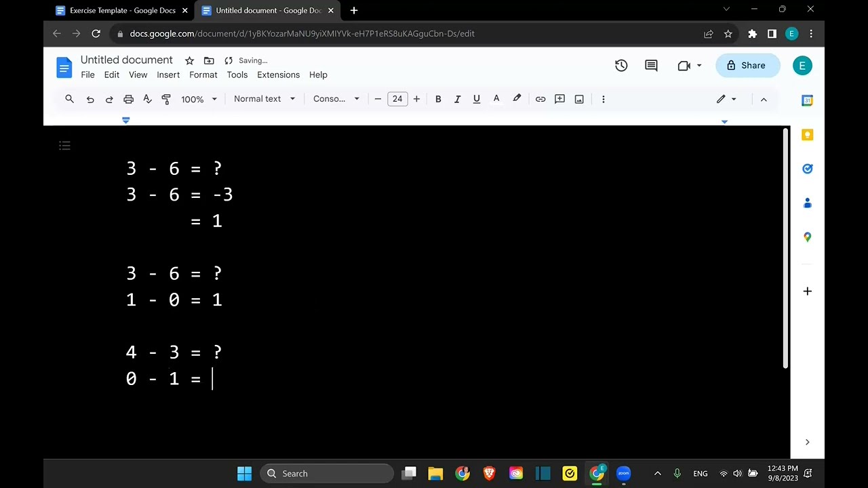Open the Consolas font dropdown
This screenshot has height=488, width=868.
click(336, 99)
